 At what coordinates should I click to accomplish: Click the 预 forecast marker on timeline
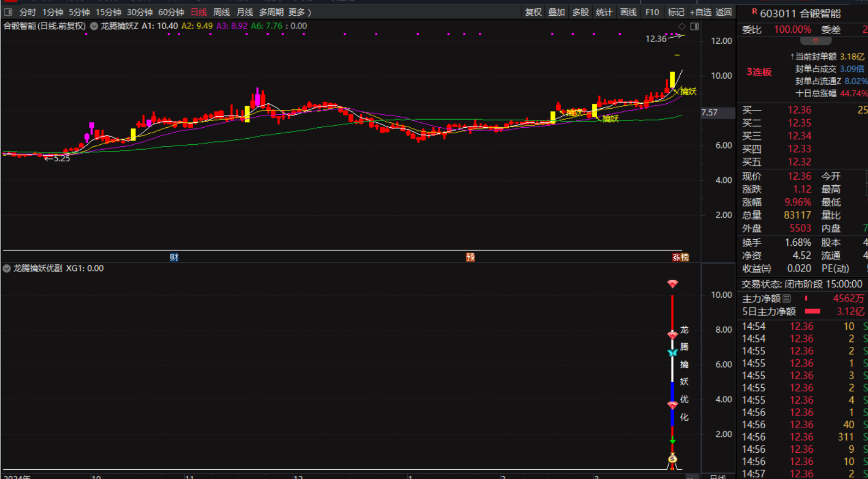(470, 257)
